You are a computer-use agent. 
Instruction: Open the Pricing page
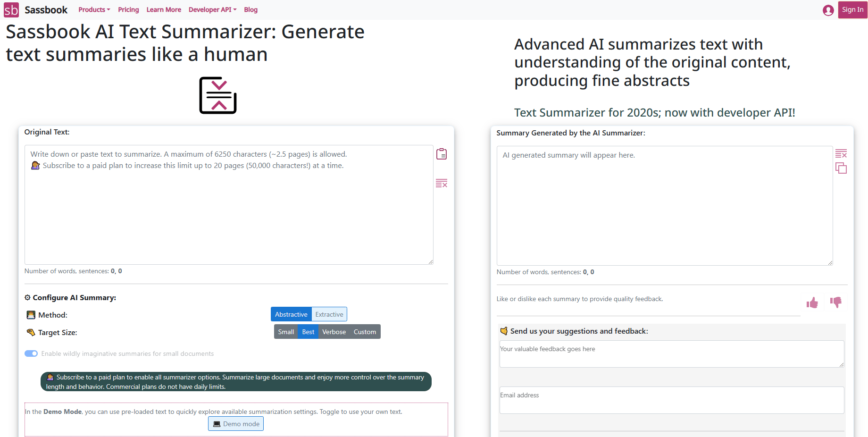[128, 10]
